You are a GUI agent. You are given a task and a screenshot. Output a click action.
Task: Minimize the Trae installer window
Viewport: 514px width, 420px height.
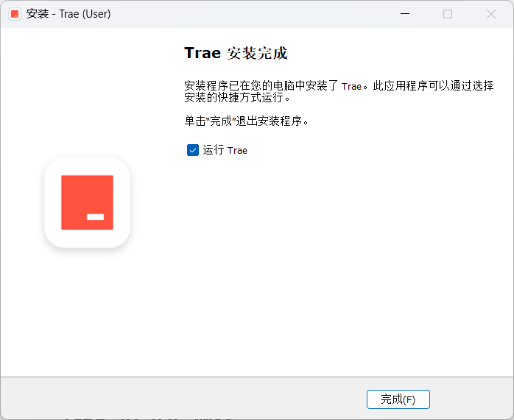[405, 14]
